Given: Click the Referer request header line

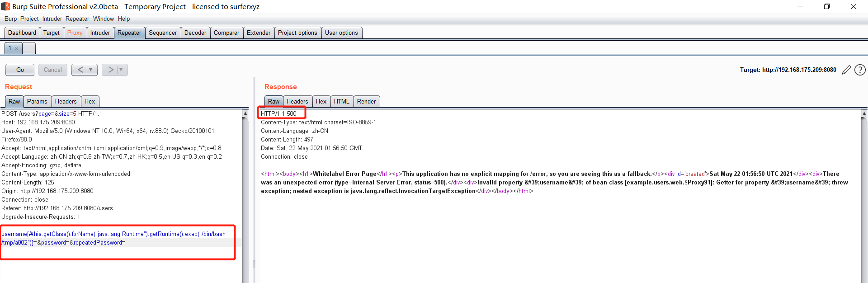Looking at the screenshot, I should 57,208.
